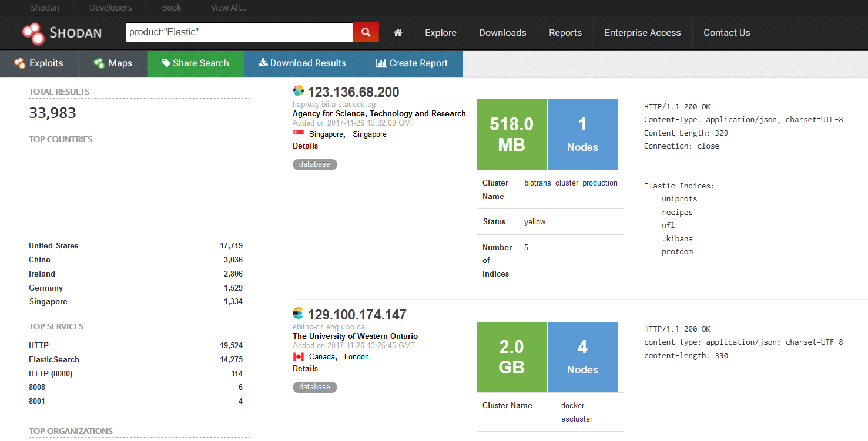Open host 123.136.68.200
The height and width of the screenshot is (441, 868).
click(353, 92)
